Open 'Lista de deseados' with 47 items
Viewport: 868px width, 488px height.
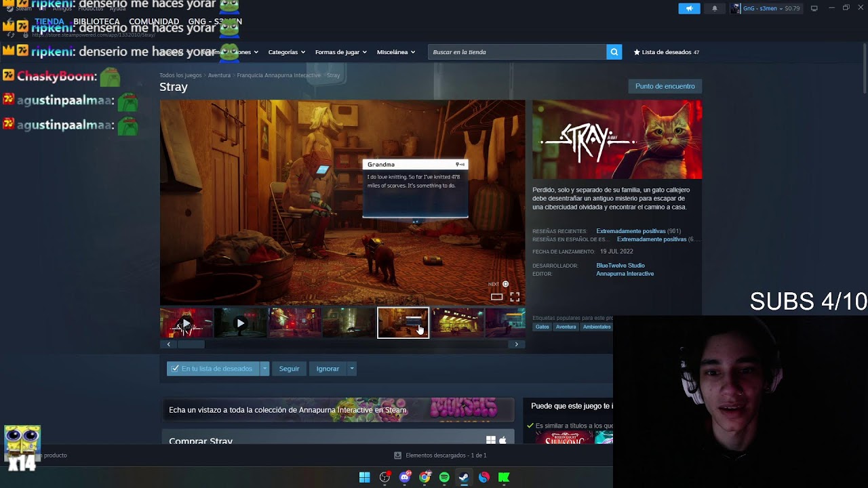pos(666,52)
